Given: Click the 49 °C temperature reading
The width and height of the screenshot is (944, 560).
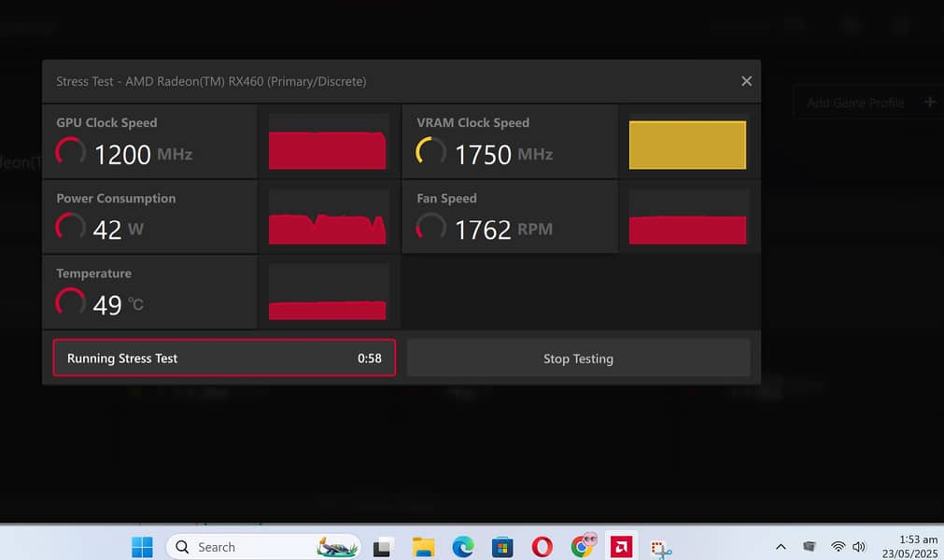Looking at the screenshot, I should (x=118, y=305).
